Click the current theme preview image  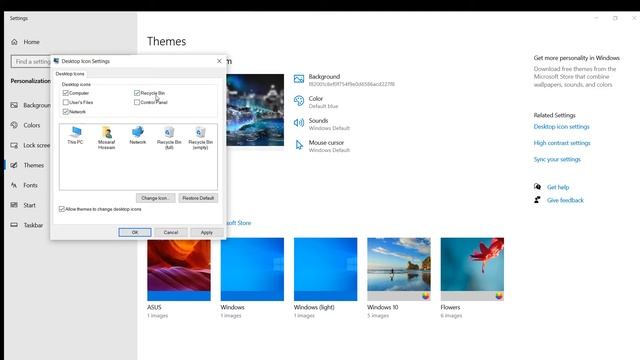255,110
